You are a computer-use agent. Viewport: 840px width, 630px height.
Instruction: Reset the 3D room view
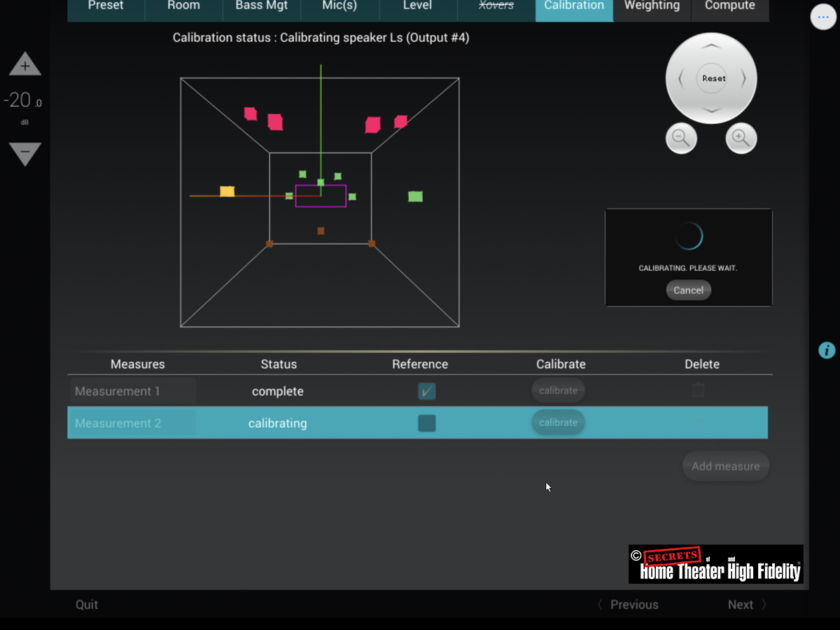(x=713, y=78)
